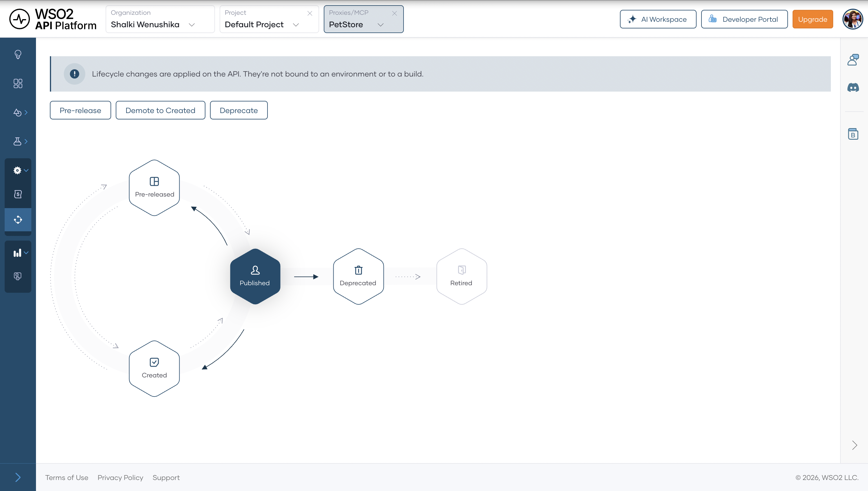Viewport: 868px width, 491px height.
Task: Open the B document icon in right panel
Action: pos(853,134)
